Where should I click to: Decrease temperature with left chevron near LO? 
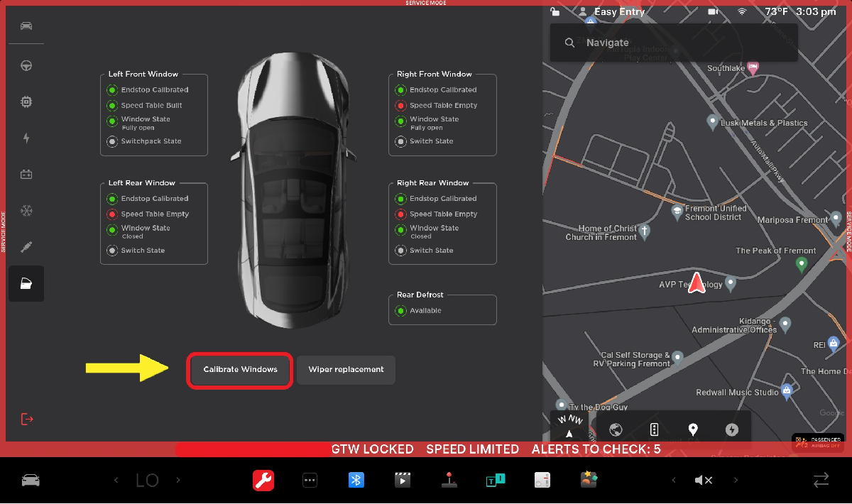pos(116,481)
